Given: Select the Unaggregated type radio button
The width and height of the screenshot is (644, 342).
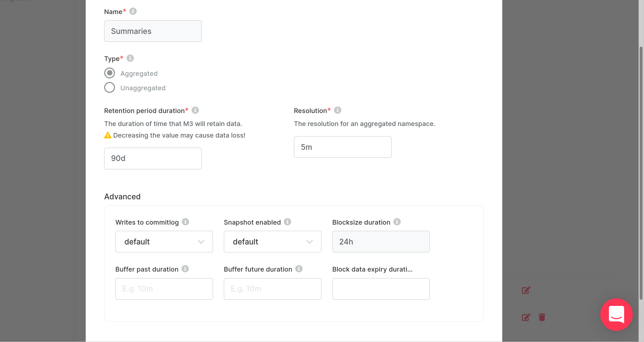Looking at the screenshot, I should pyautogui.click(x=110, y=87).
